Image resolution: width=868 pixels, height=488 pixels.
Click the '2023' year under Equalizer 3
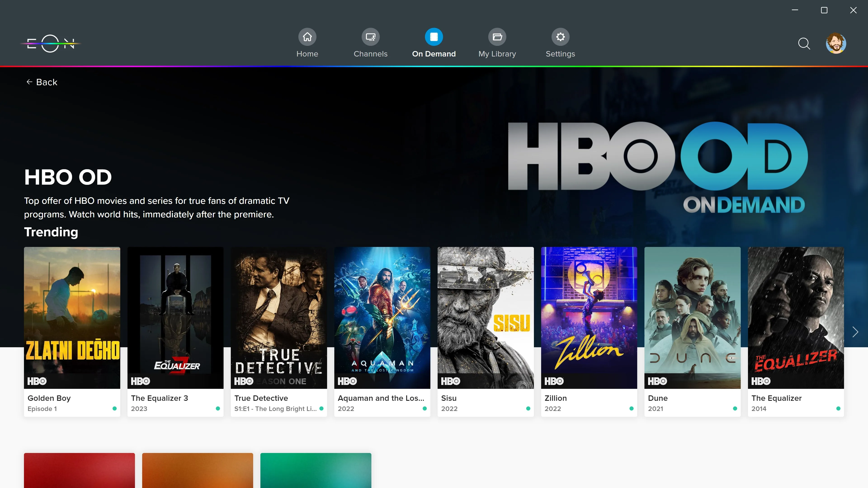coord(139,408)
